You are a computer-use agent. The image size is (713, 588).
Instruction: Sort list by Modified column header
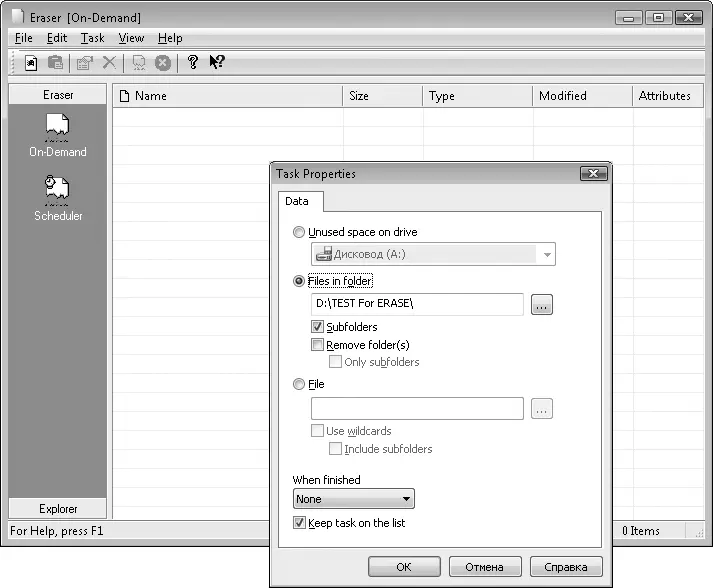pos(582,96)
